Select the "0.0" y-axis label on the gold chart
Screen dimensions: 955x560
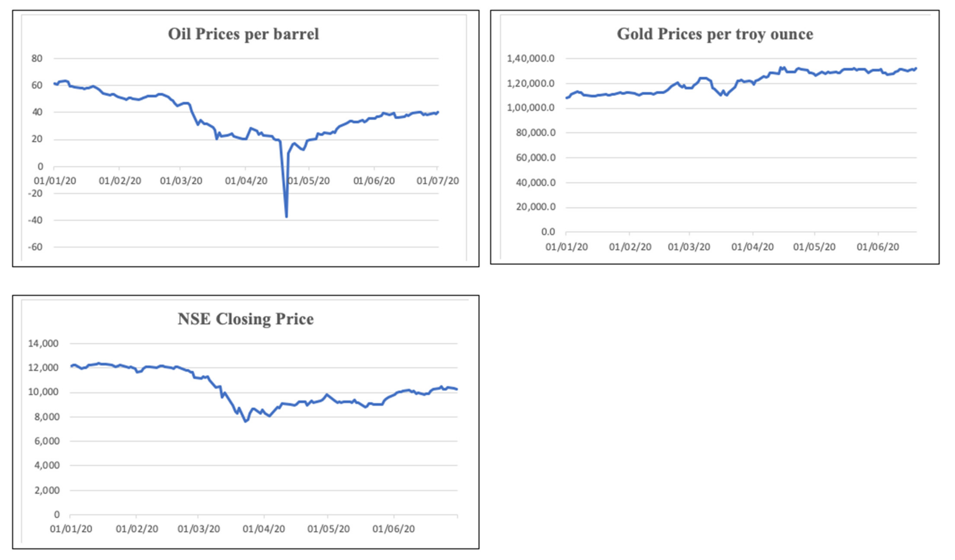[x=548, y=232]
